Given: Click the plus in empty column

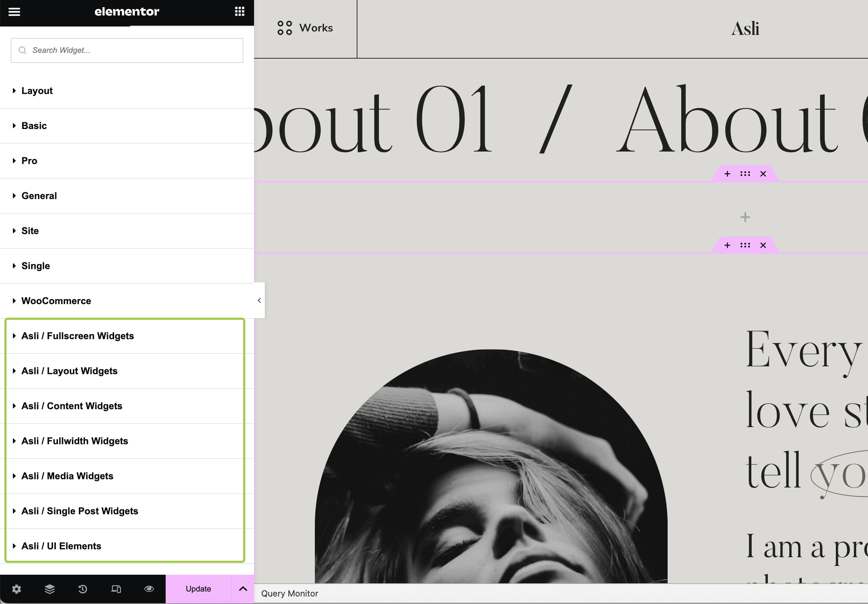Looking at the screenshot, I should [745, 217].
